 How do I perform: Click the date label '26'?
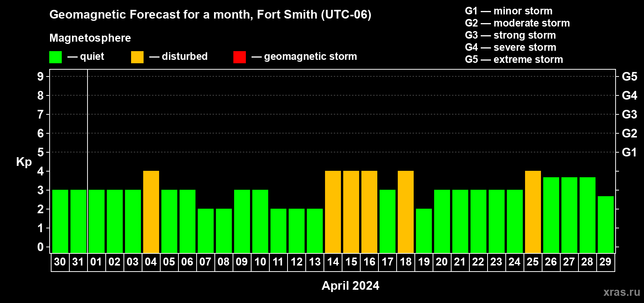(551, 262)
